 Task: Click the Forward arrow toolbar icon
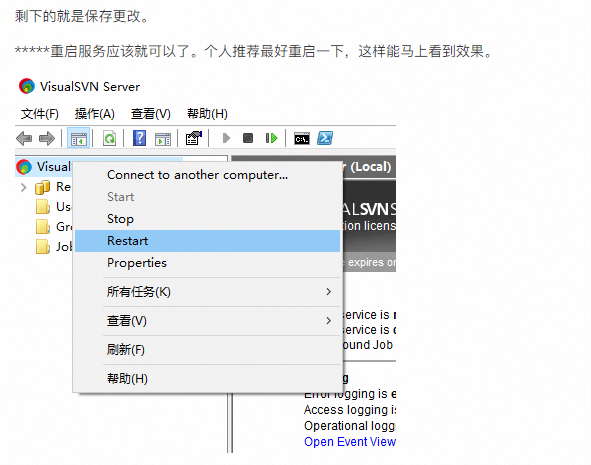[x=47, y=138]
